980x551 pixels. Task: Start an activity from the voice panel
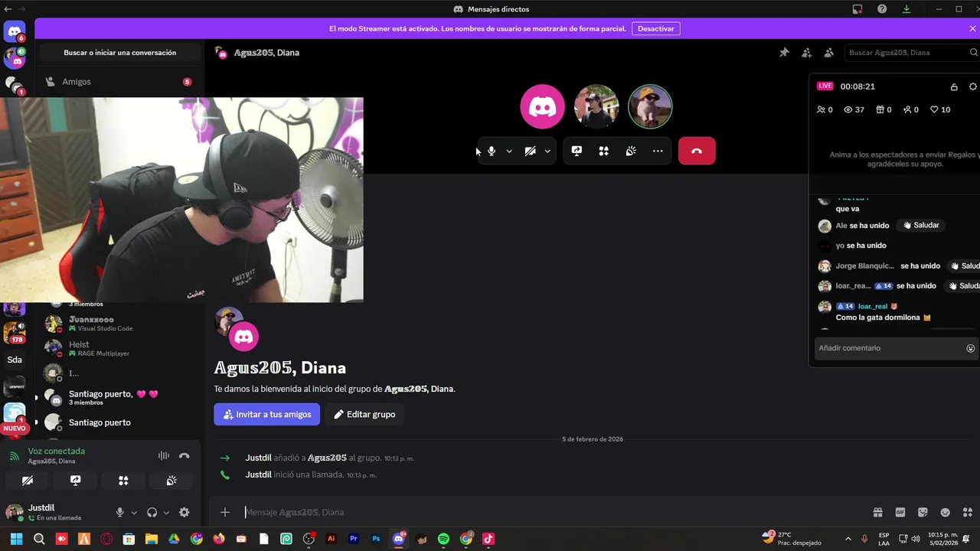tap(123, 481)
